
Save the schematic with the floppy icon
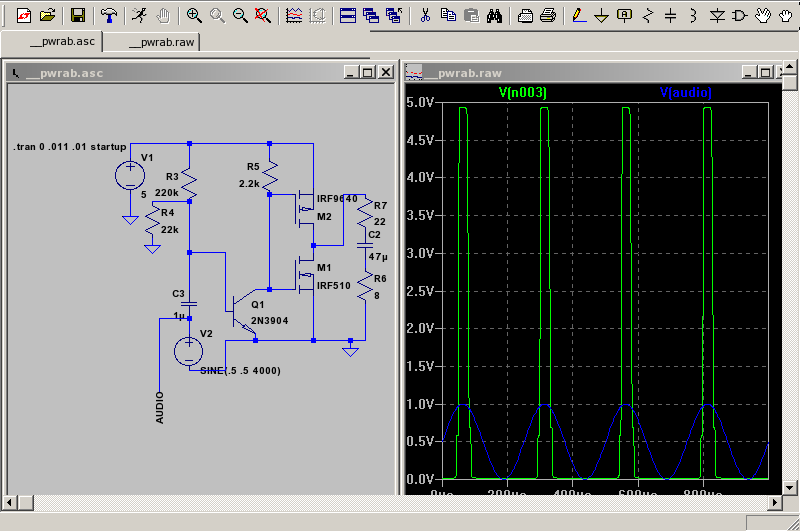coord(78,15)
